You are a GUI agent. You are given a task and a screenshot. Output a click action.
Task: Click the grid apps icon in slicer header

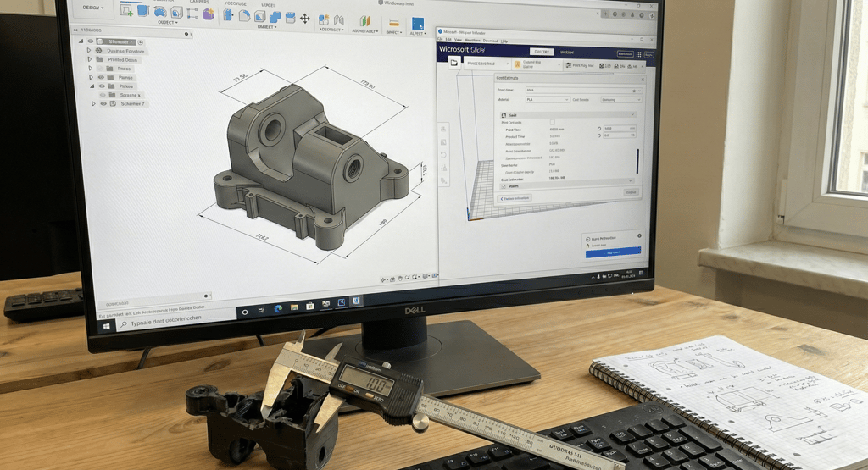[638, 54]
